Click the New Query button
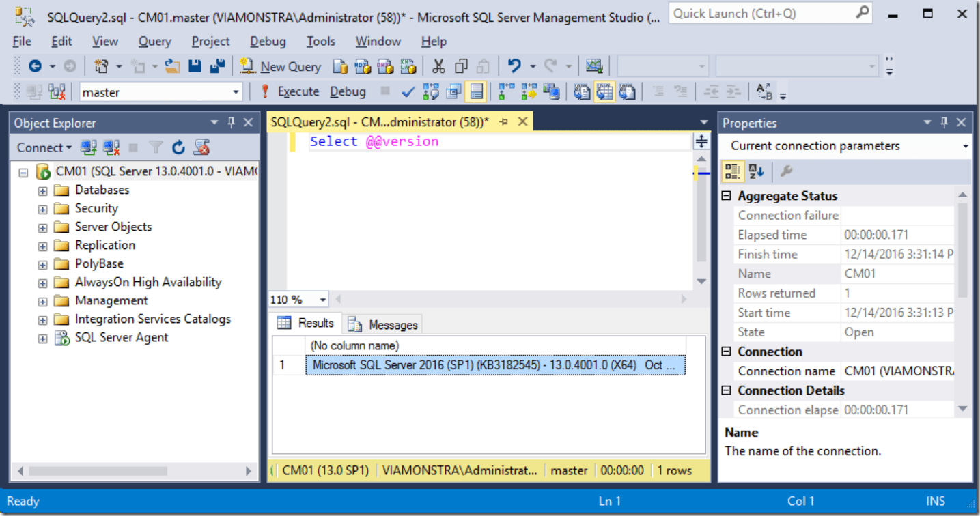Image resolution: width=980 pixels, height=516 pixels. pyautogui.click(x=281, y=66)
